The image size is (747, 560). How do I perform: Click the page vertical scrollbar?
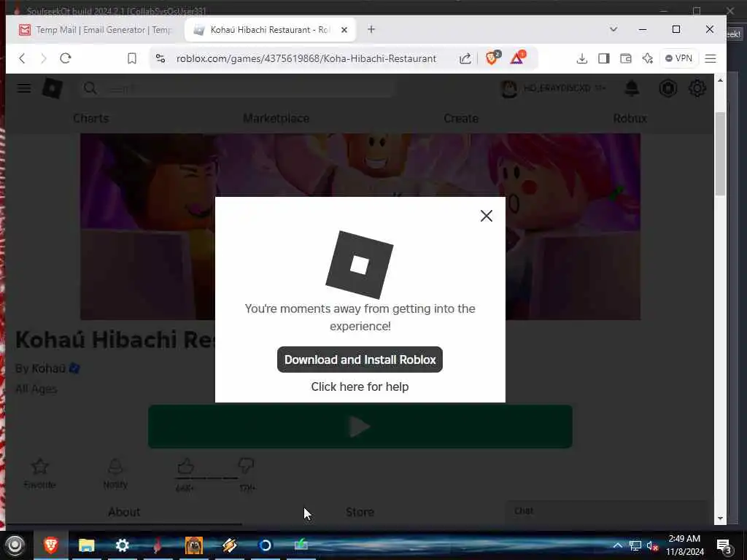pyautogui.click(x=720, y=154)
